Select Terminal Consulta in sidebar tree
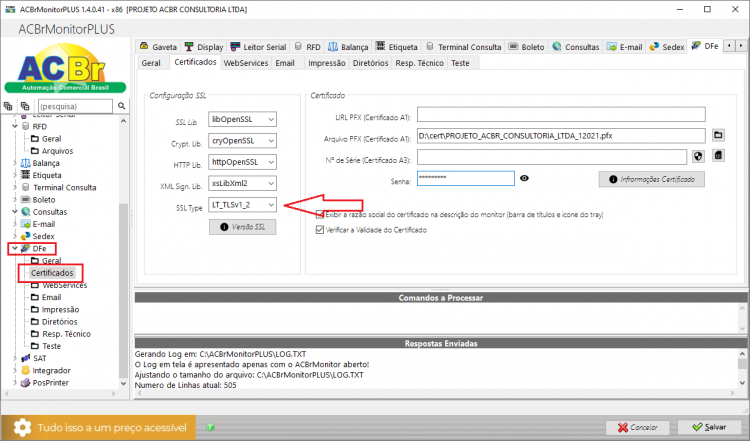 point(64,187)
